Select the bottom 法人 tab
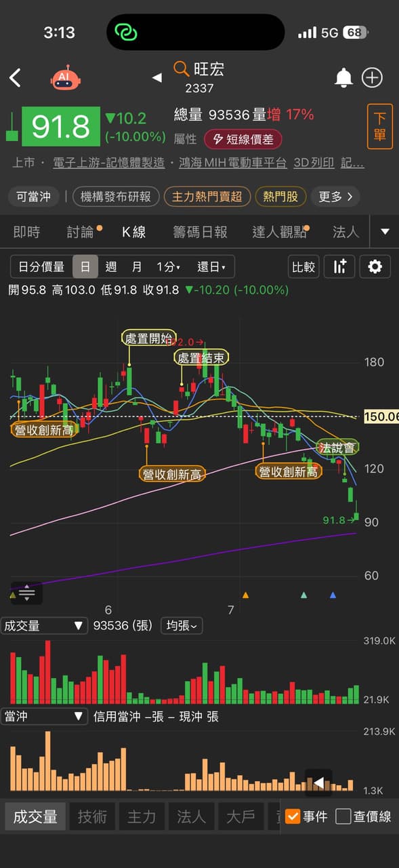Viewport: 399px width, 868px height. (191, 816)
